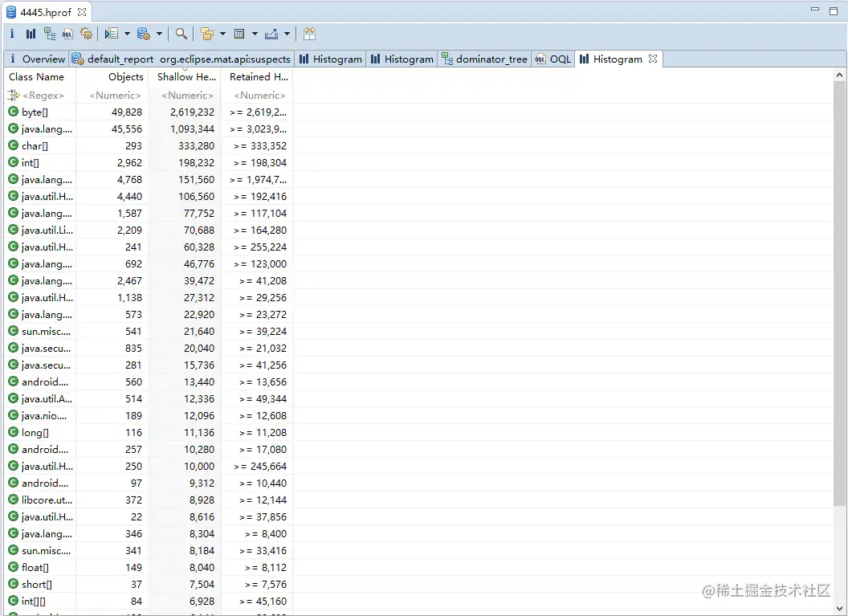
Task: Click the class icon of the float[] row
Action: [x=14, y=567]
